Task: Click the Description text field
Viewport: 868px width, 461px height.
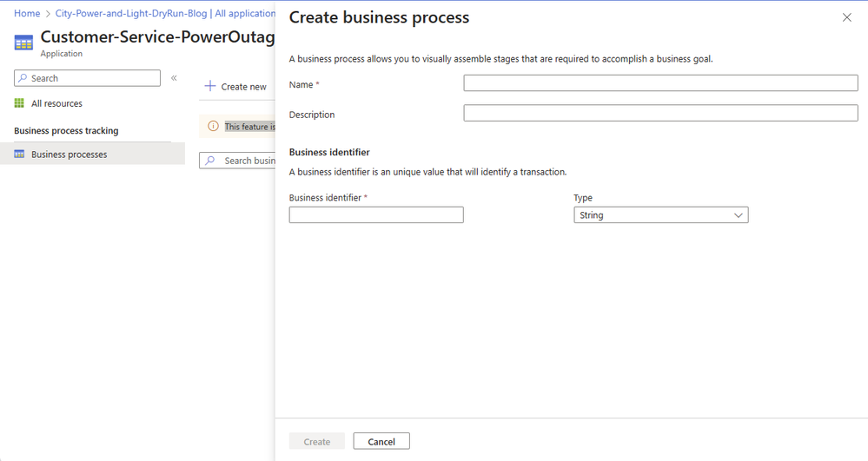Action: pyautogui.click(x=660, y=113)
